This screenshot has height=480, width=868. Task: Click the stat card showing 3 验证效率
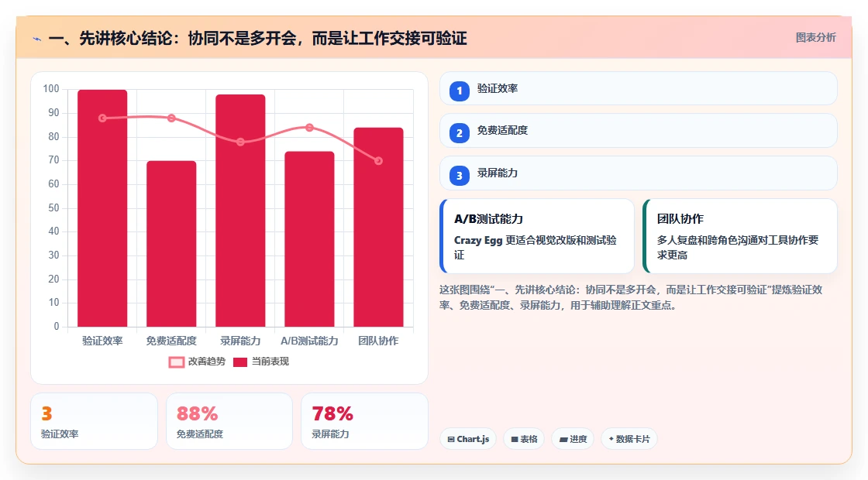[x=94, y=421]
